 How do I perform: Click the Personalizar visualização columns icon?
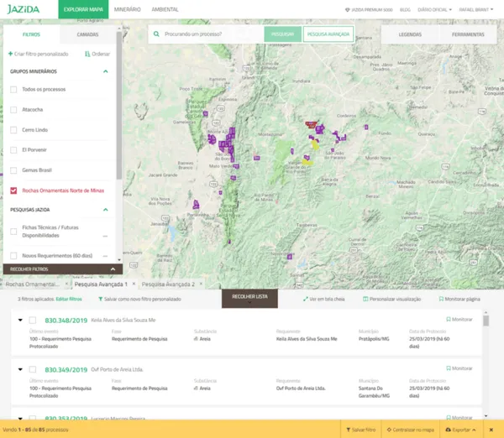pos(365,299)
